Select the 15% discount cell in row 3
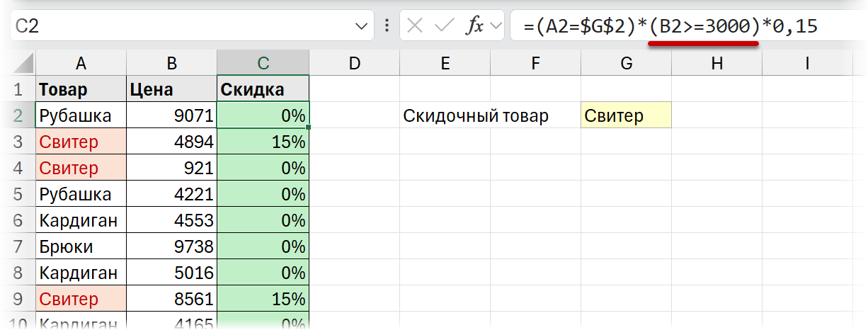This screenshot has width=868, height=330. click(263, 142)
